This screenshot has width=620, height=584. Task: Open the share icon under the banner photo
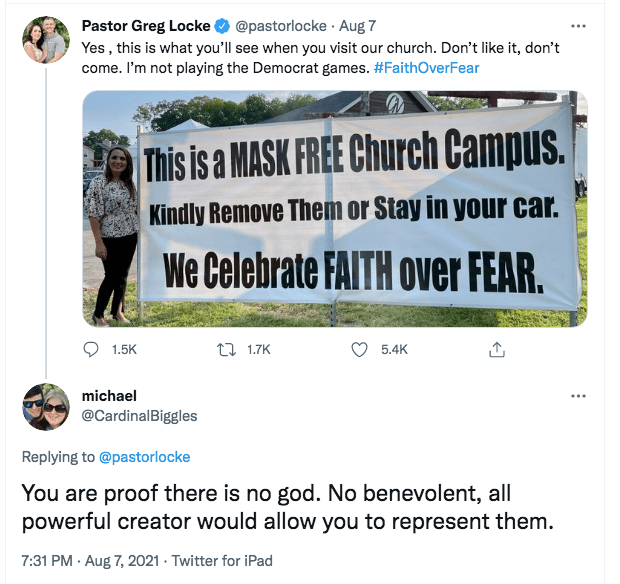496,350
